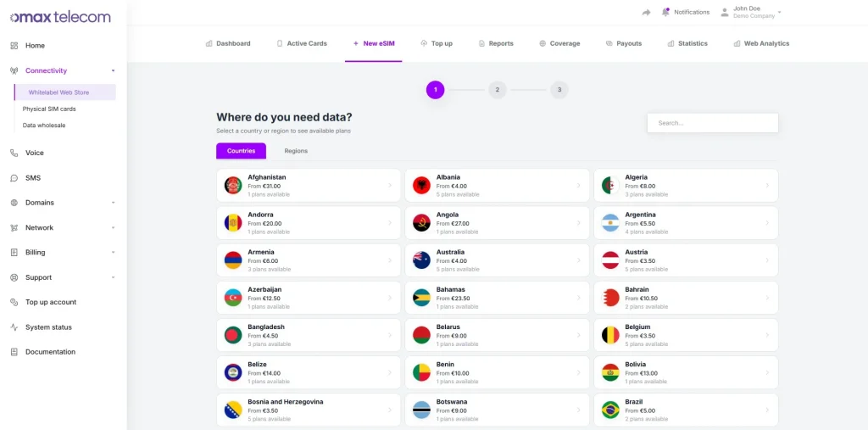Screen dimensions: 868x430
Task: Open the Coverage tab
Action: click(559, 43)
